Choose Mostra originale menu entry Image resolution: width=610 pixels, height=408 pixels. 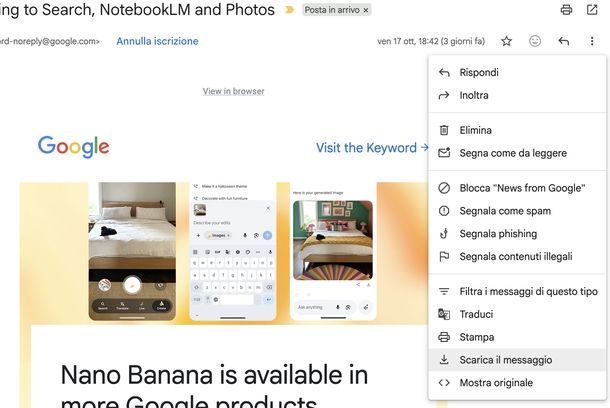click(x=517, y=383)
